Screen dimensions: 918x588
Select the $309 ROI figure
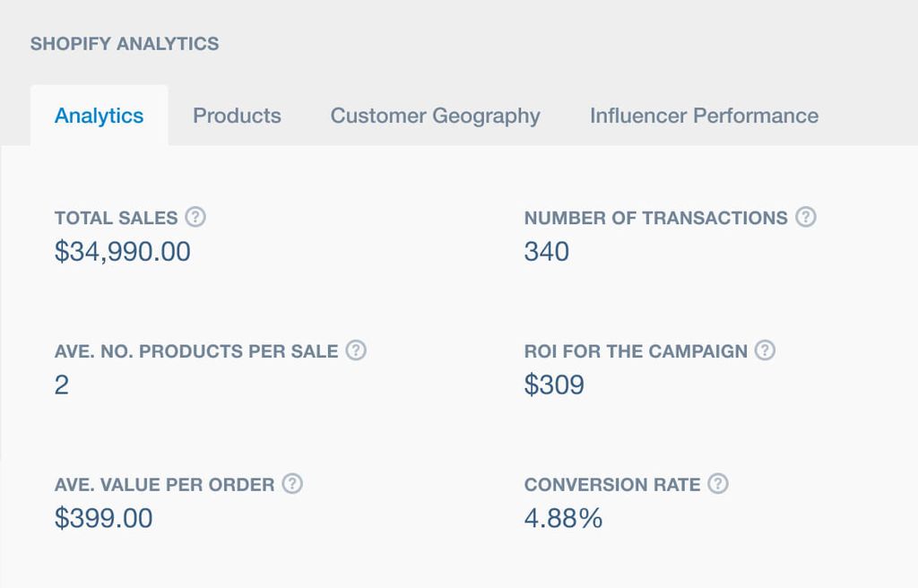[554, 385]
